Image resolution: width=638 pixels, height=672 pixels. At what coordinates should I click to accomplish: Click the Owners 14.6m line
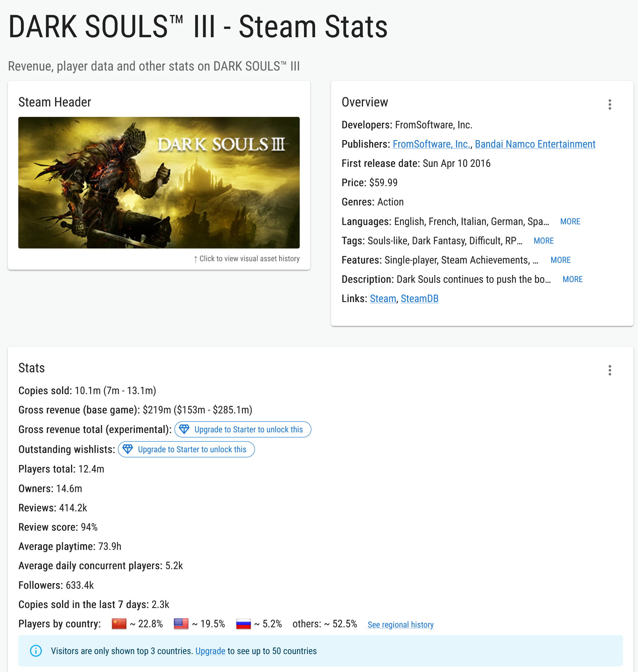click(x=50, y=488)
